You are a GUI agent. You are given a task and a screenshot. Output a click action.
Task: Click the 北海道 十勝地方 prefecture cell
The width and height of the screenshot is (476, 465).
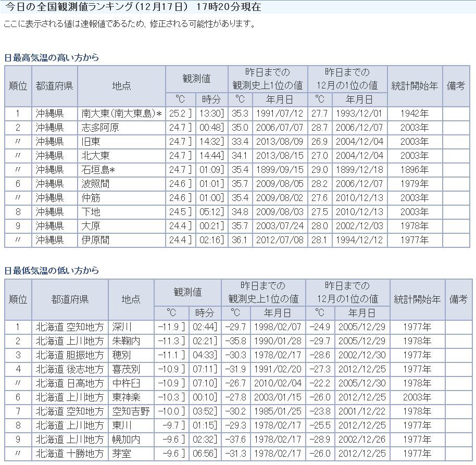tap(70, 454)
